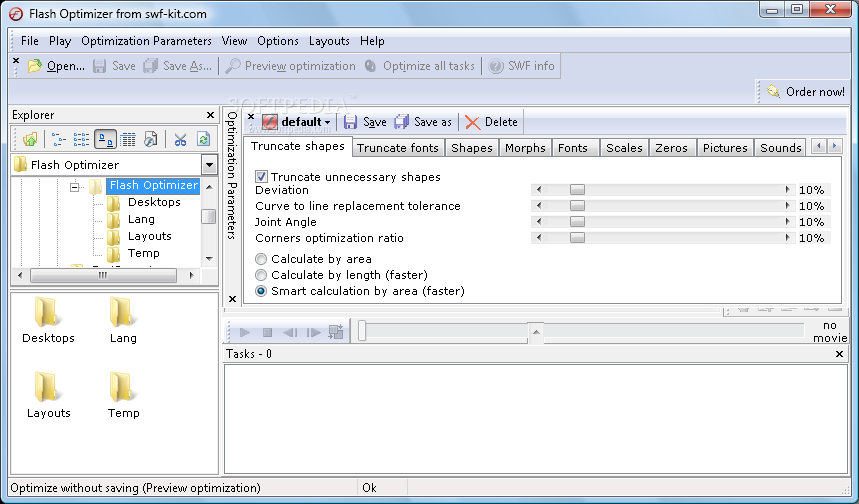Image resolution: width=859 pixels, height=504 pixels.
Task: Click the Open folder icon in main toolbar
Action: [35, 66]
